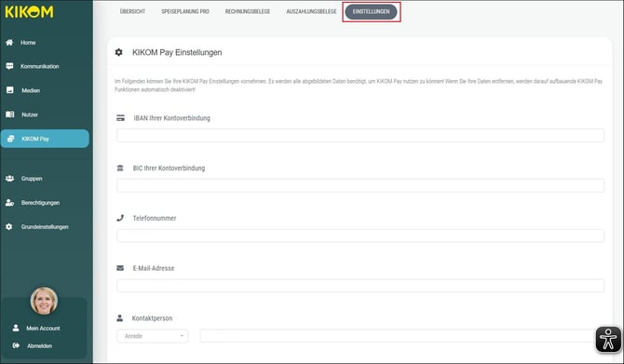Open the Anrede dropdown
Viewport: 624px width, 364px height.
pyautogui.click(x=153, y=336)
